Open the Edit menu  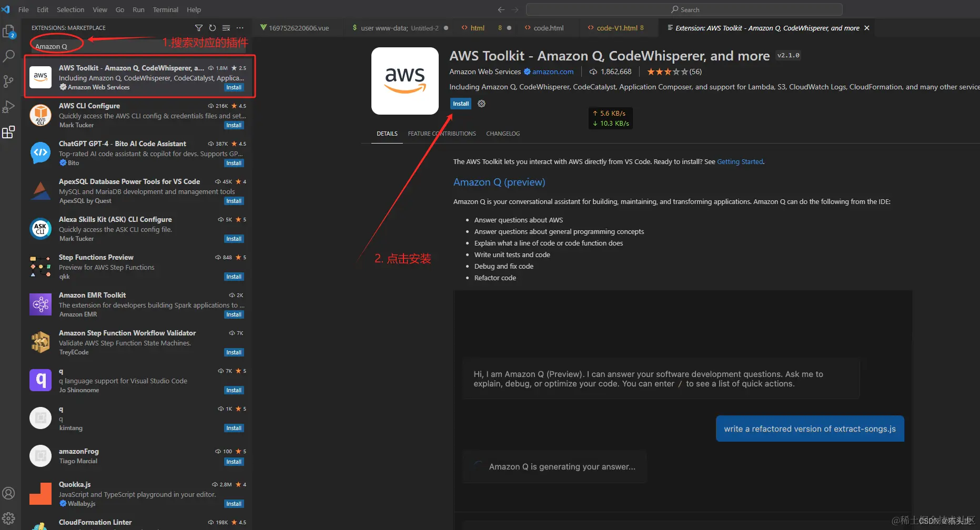(43, 9)
